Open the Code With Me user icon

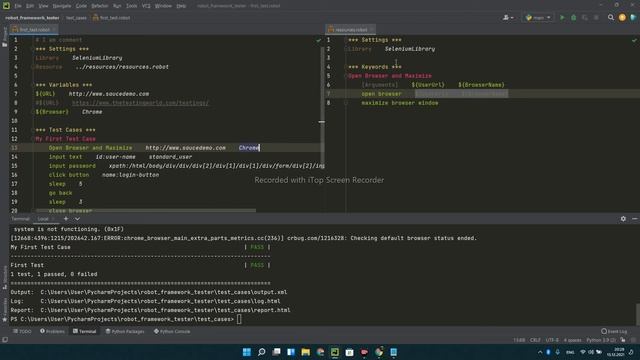coord(508,18)
